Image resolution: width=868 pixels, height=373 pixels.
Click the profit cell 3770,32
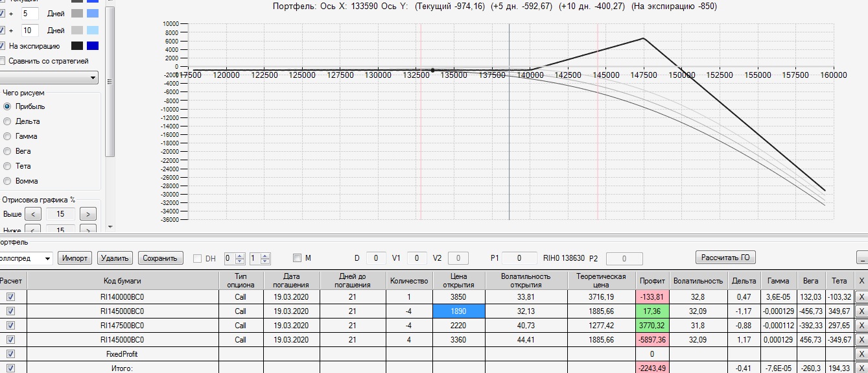tap(652, 326)
